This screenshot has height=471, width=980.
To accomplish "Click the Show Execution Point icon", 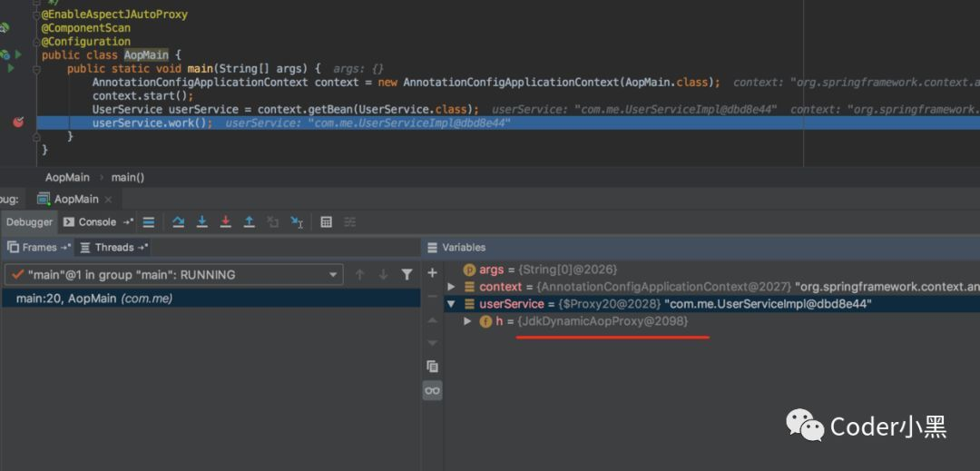I will pyautogui.click(x=149, y=222).
